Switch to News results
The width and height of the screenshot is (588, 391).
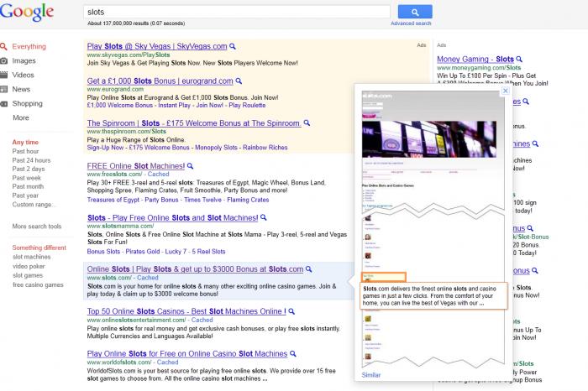pyautogui.click(x=21, y=89)
